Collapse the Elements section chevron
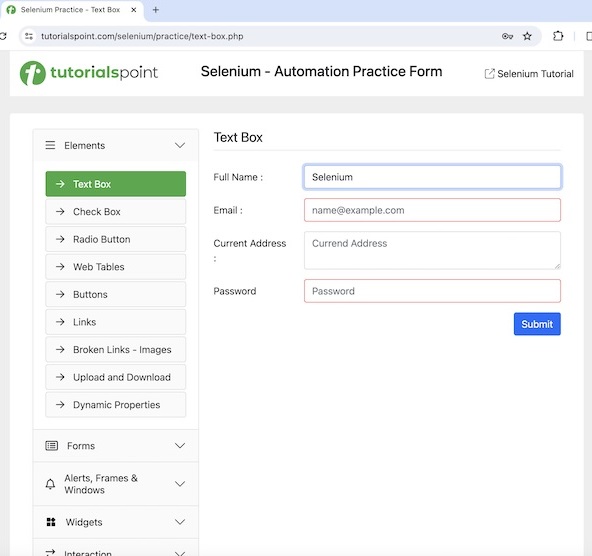592x556 pixels. click(180, 145)
